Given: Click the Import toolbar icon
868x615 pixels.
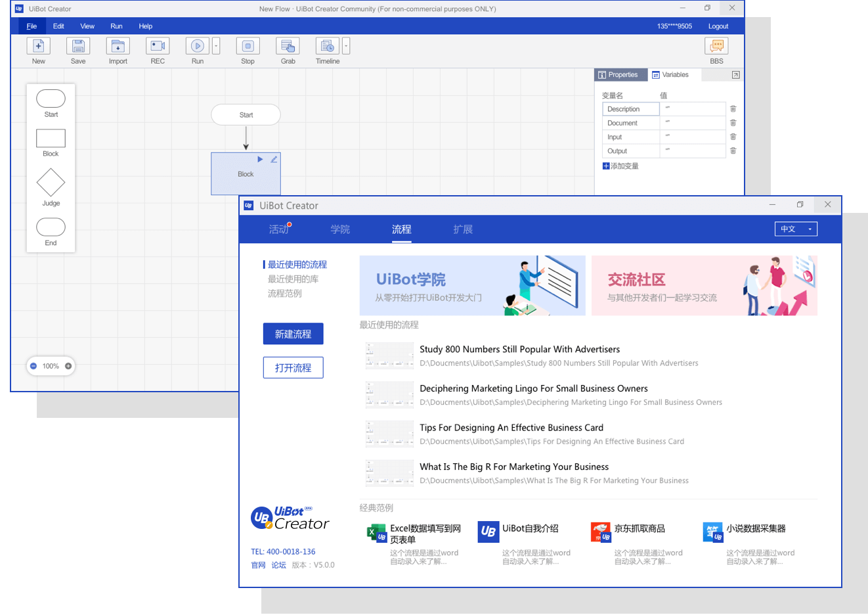Looking at the screenshot, I should coord(118,46).
